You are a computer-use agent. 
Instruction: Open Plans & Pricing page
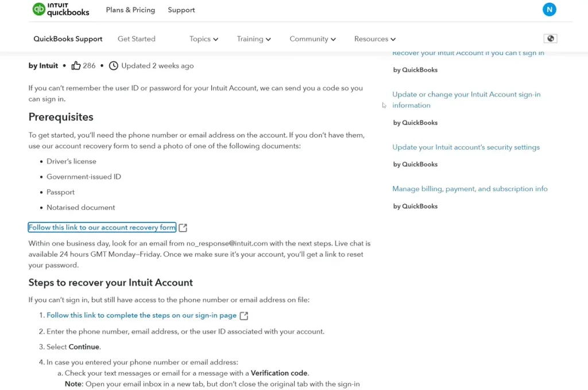pyautogui.click(x=130, y=10)
